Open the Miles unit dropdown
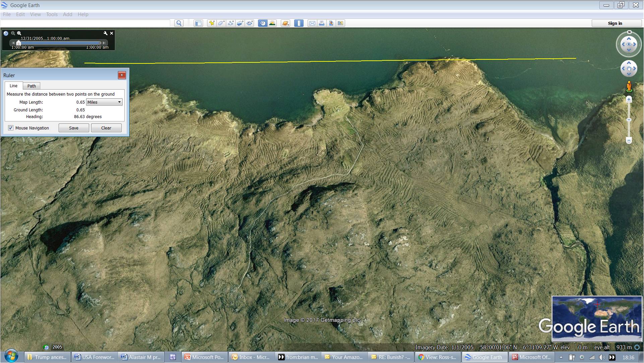This screenshot has height=363, width=644. [x=104, y=102]
